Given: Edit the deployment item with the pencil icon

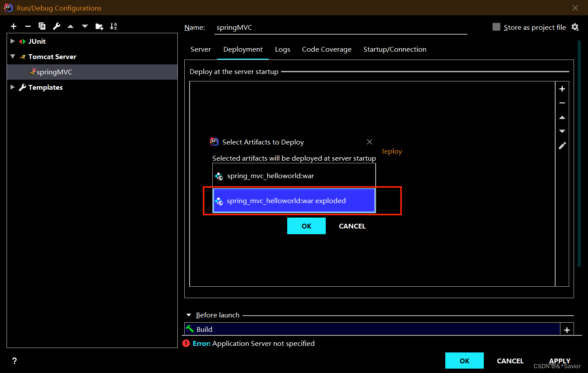Looking at the screenshot, I should pyautogui.click(x=562, y=145).
